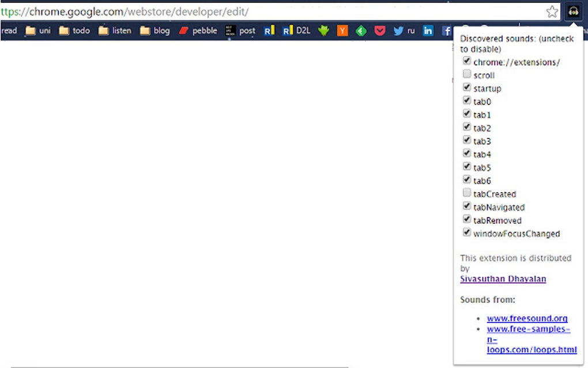Image resolution: width=588 pixels, height=368 pixels.
Task: Uncheck the windowFocusChanged sound
Action: [x=466, y=232]
